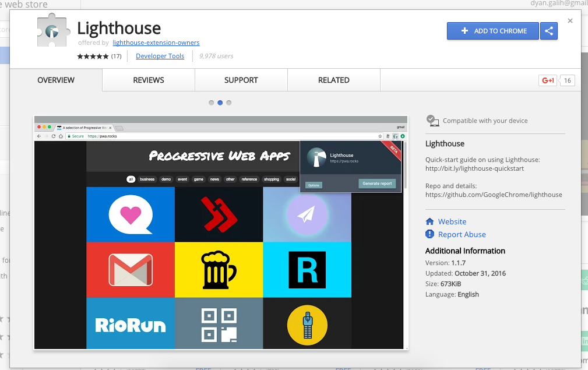Click the yellow zipper tile
The width and height of the screenshot is (588, 370).
pos(307,323)
